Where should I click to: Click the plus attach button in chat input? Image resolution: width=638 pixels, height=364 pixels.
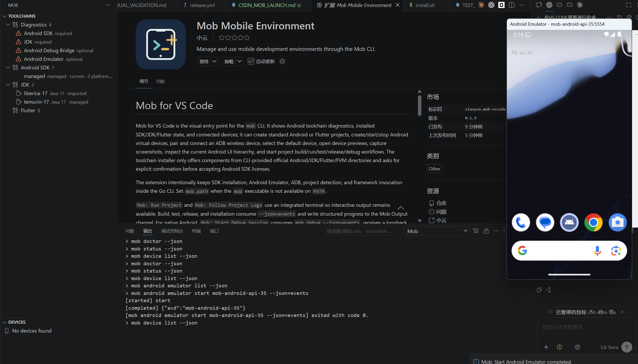click(x=546, y=347)
